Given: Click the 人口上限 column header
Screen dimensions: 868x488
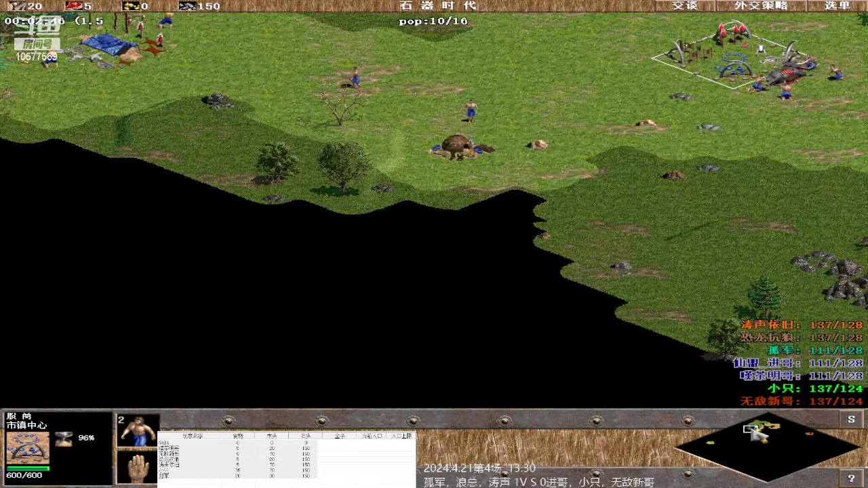Looking at the screenshot, I should click(x=401, y=436).
